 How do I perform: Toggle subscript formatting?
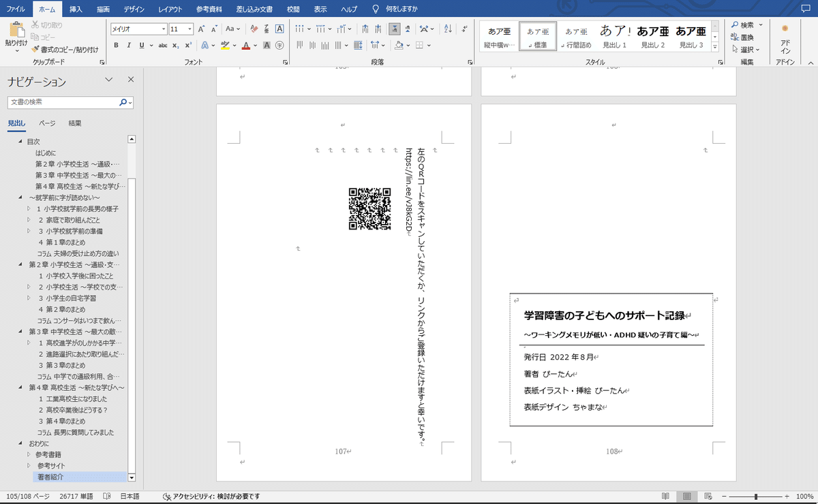(176, 46)
